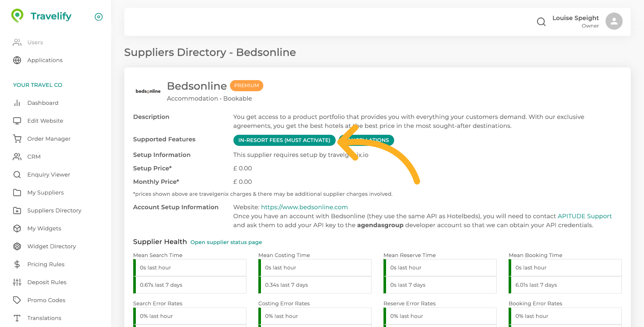Open supplier status page
Screen dimensions: 644x327
tap(226, 242)
